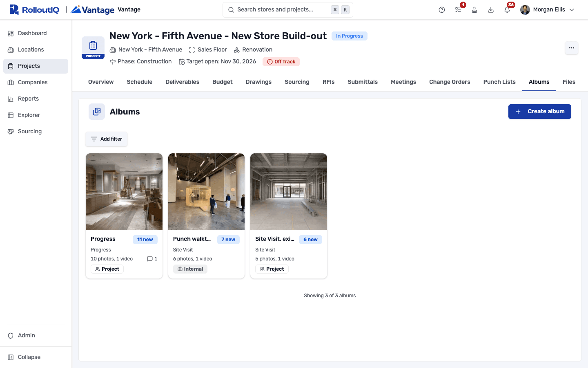Screen dimensions: 588x368
Task: Open Explorer in sidebar
Action: [x=36, y=115]
